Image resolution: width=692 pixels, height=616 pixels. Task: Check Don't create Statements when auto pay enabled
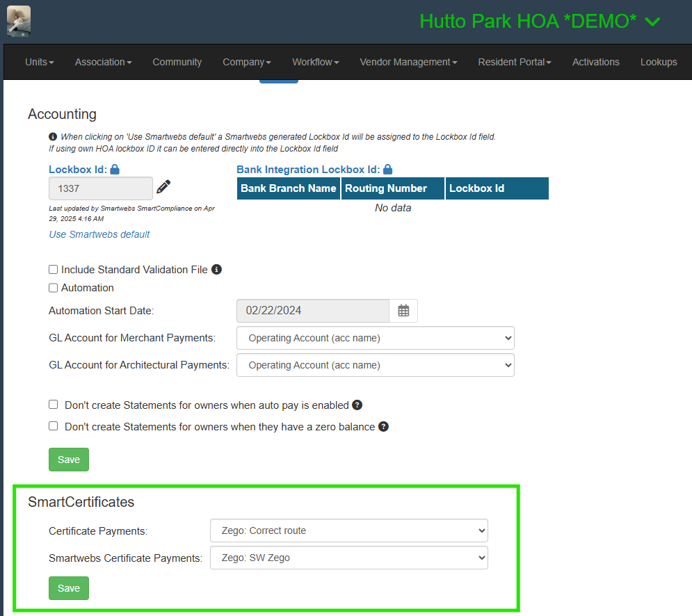(x=54, y=405)
